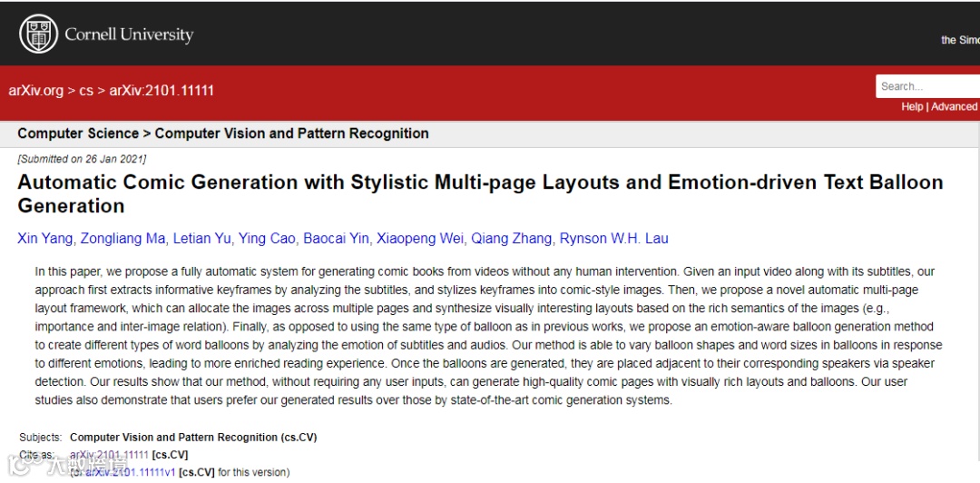
Task: Open author Zongliang Ma
Action: click(123, 239)
